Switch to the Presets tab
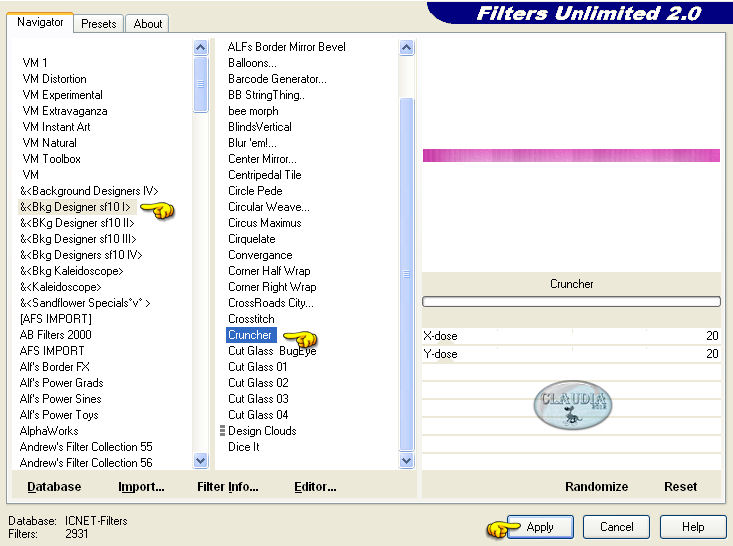This screenshot has width=733, height=546. click(x=98, y=24)
